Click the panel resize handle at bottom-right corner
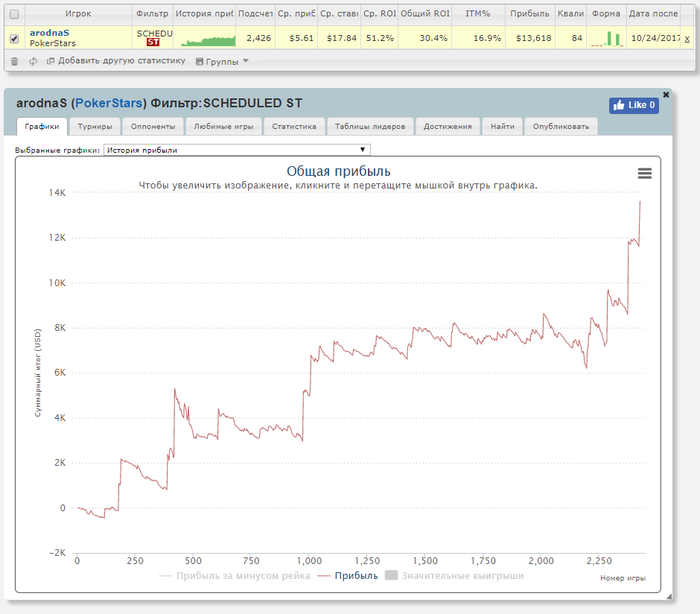Screen dimensions: 700x614 tap(669, 597)
